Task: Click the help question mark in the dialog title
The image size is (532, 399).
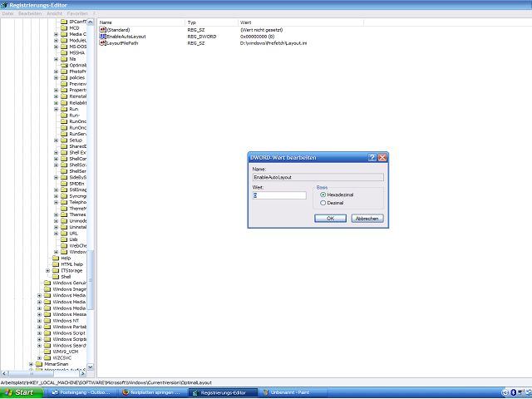Action: 372,157
